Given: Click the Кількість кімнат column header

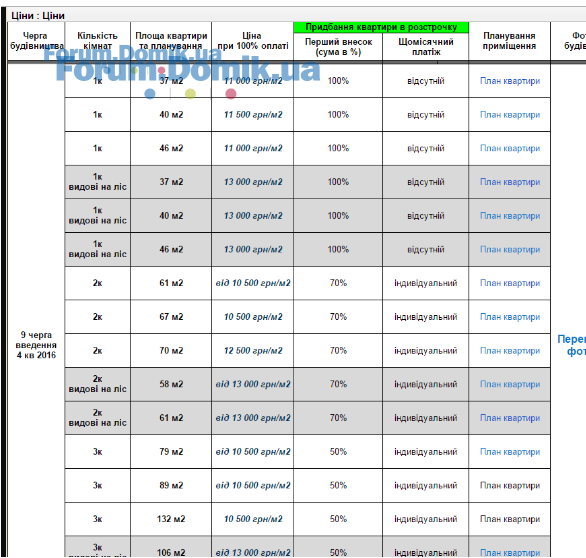Looking at the screenshot, I should pyautogui.click(x=98, y=41).
